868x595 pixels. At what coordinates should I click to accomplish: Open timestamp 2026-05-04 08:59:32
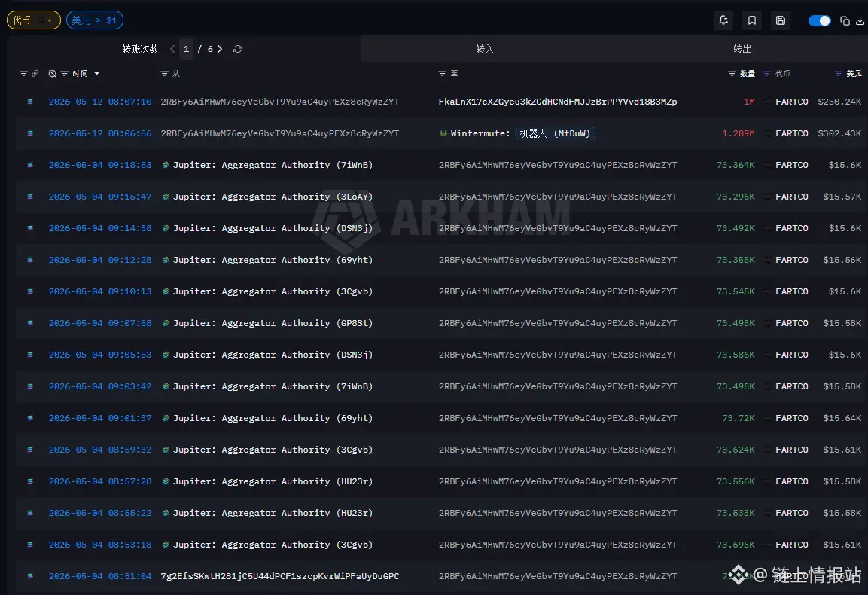tap(99, 450)
